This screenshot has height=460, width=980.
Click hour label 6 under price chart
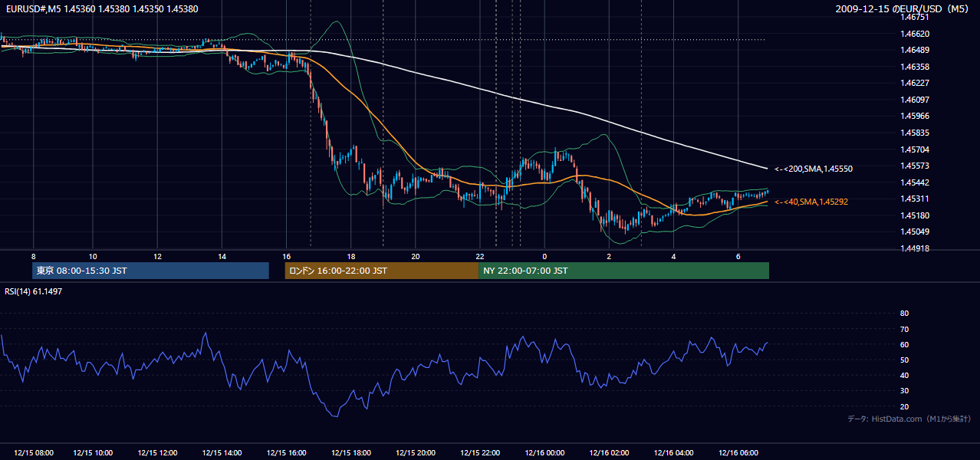(x=738, y=256)
